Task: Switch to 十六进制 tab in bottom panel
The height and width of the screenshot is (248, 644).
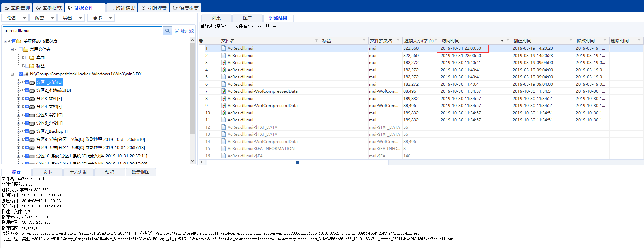Action: (x=78, y=172)
